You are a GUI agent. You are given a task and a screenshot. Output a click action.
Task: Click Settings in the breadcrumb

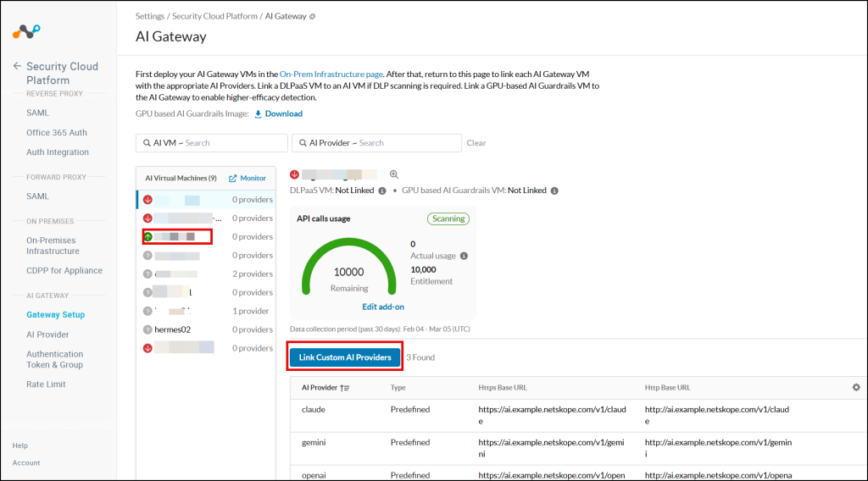[x=150, y=17]
